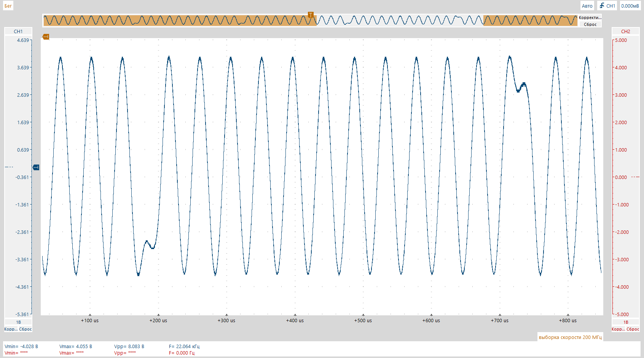Click Корр... under the CH2 axis
644x358 pixels.
(618, 329)
